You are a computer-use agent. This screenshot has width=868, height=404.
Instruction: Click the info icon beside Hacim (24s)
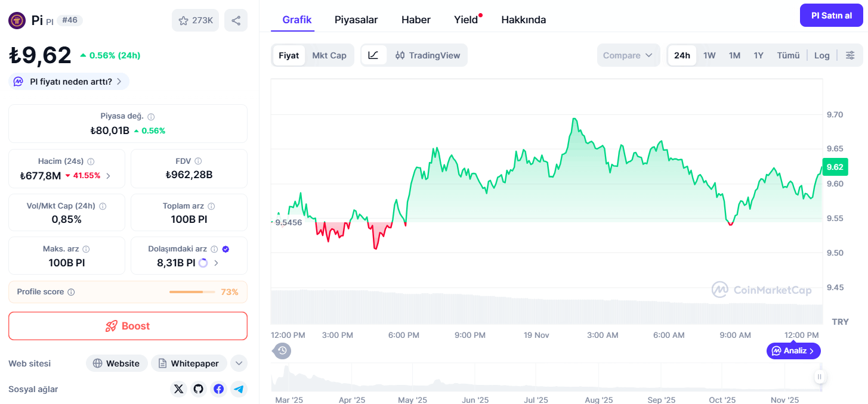[x=91, y=161]
